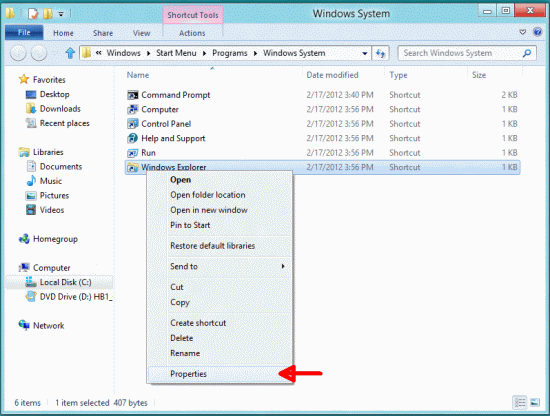Open the File tab
Screen dimensions: 550x416
tap(24, 33)
